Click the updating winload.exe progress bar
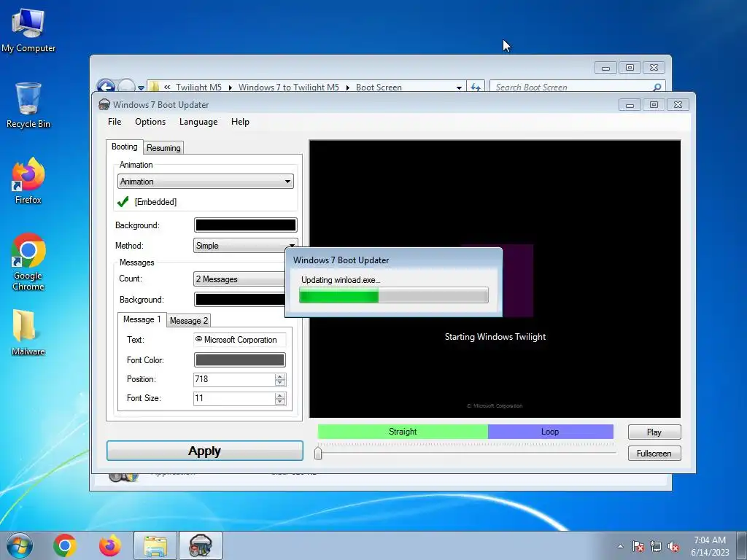747x560 pixels. (393, 295)
